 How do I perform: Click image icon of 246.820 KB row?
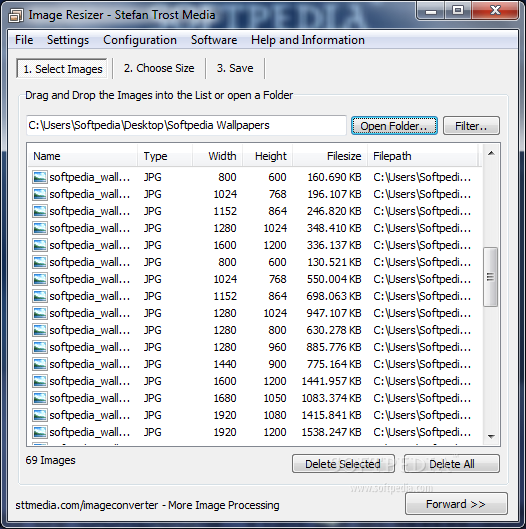tap(39, 211)
